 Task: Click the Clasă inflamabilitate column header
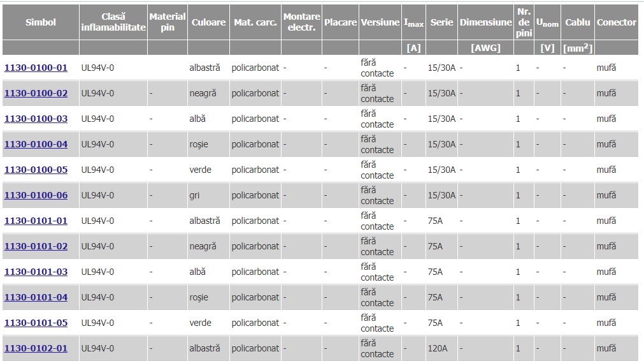pos(113,22)
